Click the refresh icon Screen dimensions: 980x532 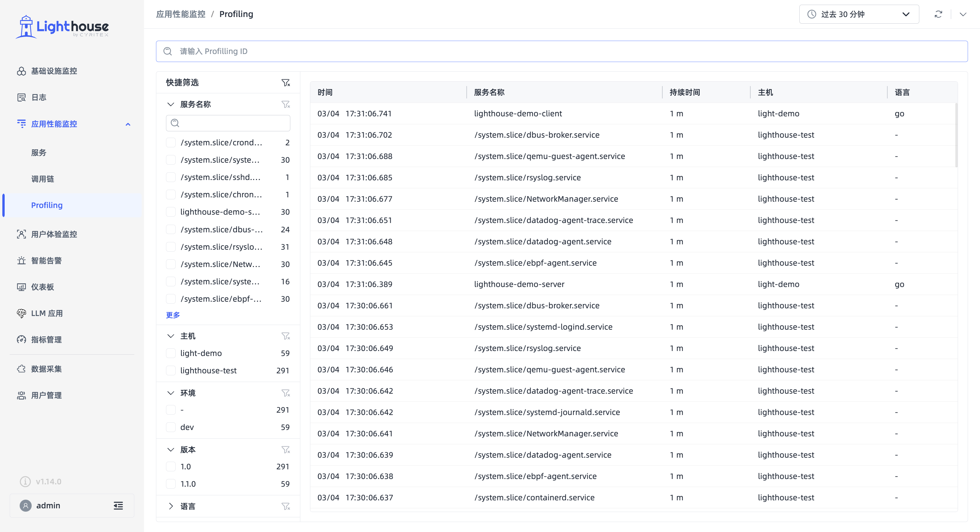(938, 14)
